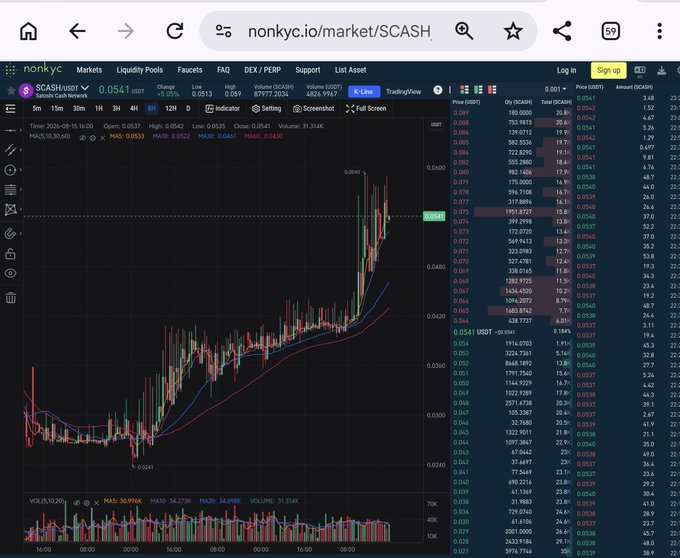Tap the browser home icon
680x558 pixels.
(29, 31)
